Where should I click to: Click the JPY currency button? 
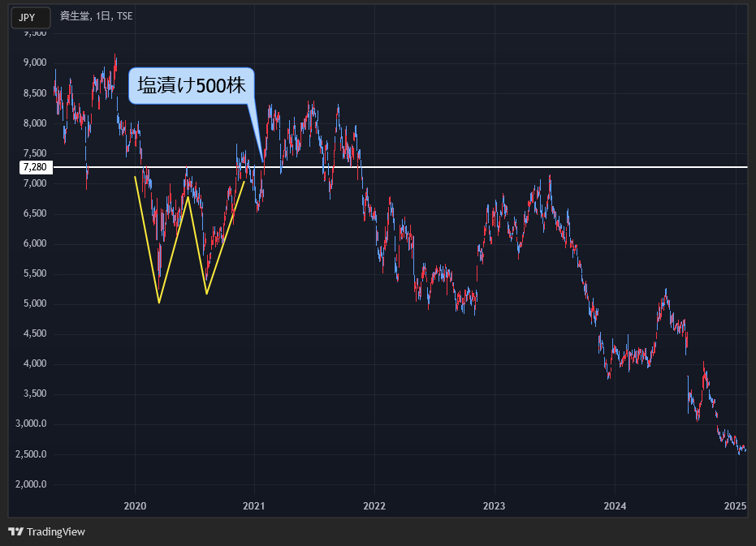(x=30, y=18)
